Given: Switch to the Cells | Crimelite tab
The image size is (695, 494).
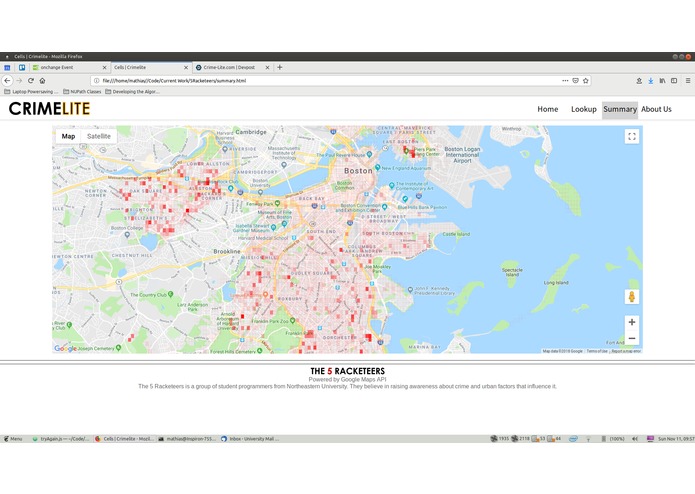Looking at the screenshot, I should (151, 67).
